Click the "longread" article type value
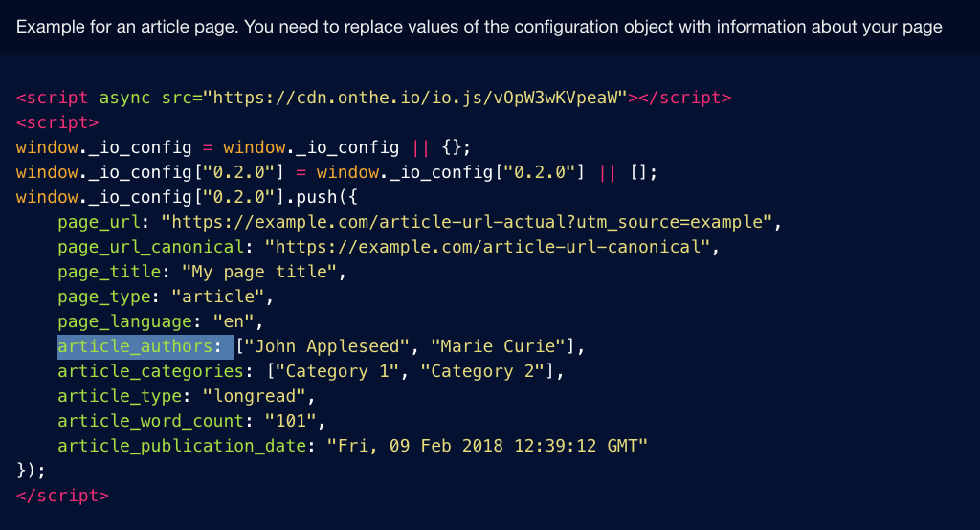The width and height of the screenshot is (980, 530). (255, 396)
